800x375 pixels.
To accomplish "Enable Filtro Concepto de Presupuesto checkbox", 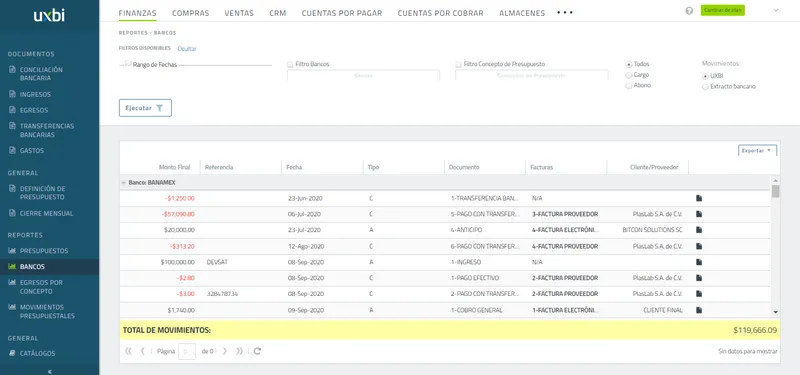I will [x=458, y=65].
